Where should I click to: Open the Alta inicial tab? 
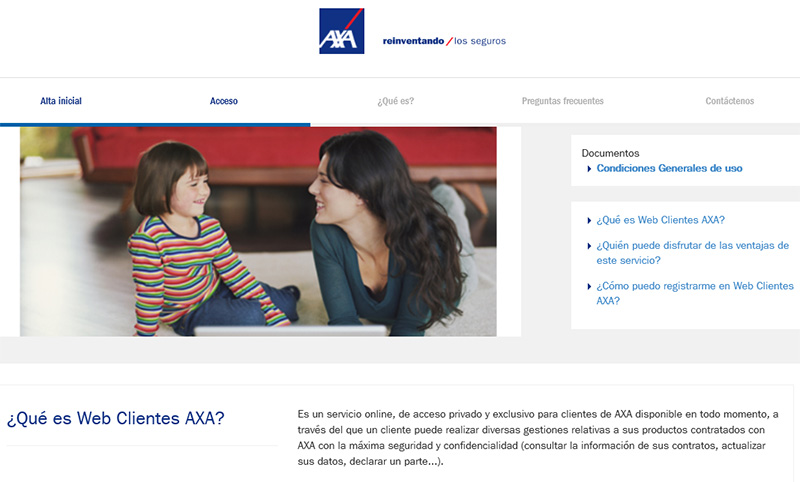point(61,101)
